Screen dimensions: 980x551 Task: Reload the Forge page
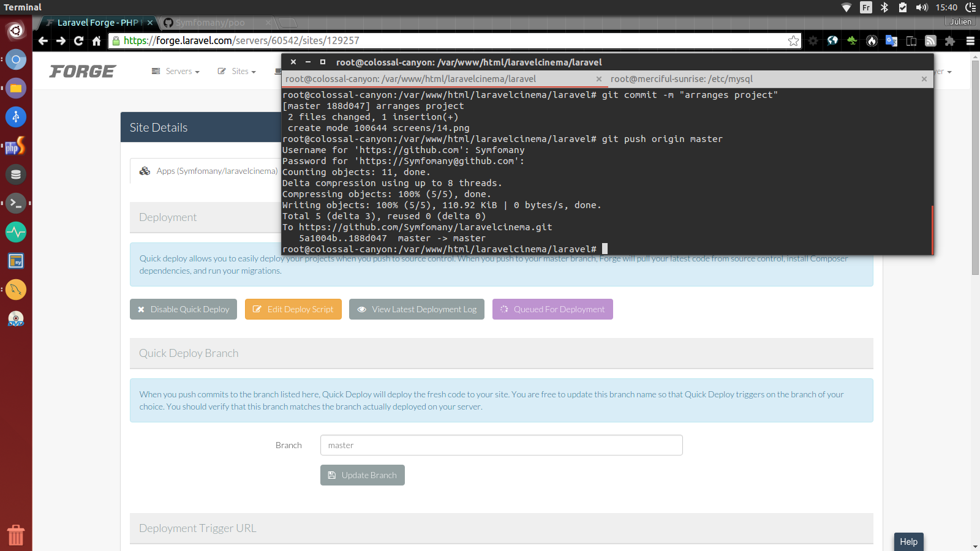(78, 41)
